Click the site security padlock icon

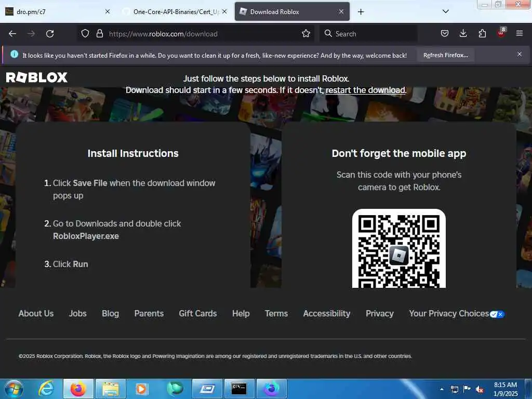(x=99, y=33)
